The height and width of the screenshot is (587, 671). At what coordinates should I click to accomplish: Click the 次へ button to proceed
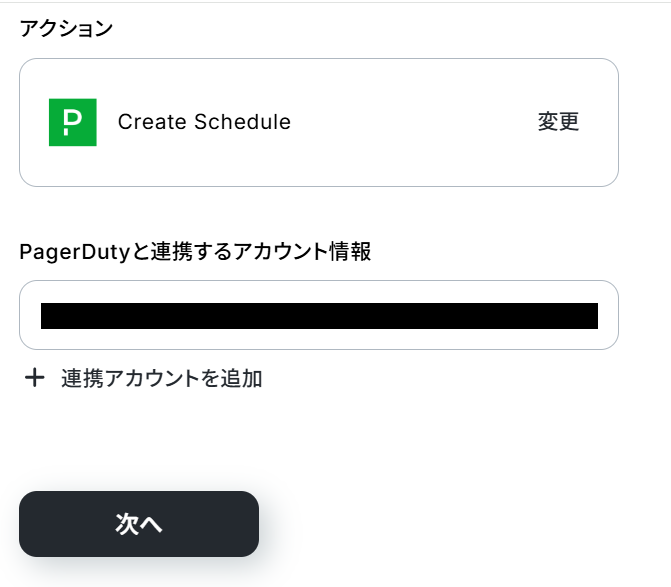click(x=139, y=524)
